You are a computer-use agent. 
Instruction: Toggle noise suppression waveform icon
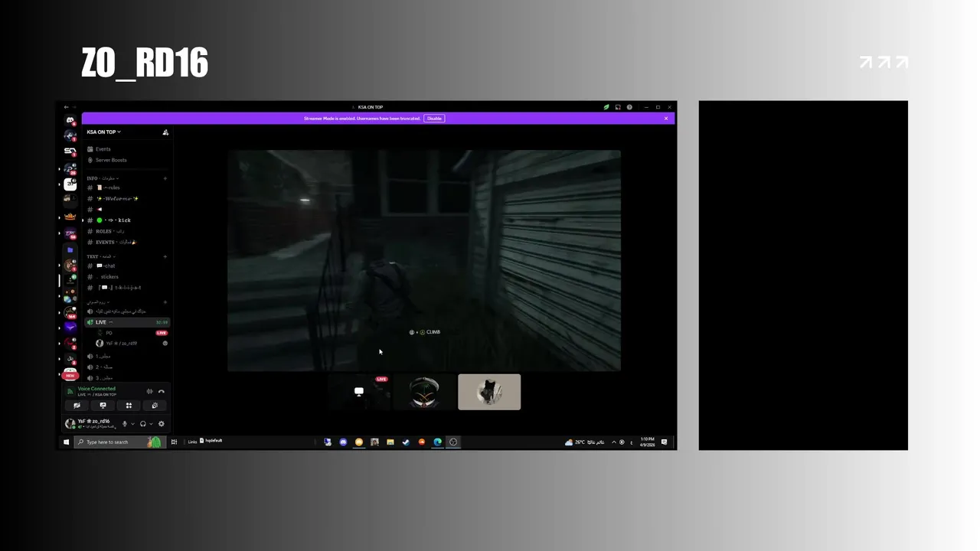click(149, 391)
